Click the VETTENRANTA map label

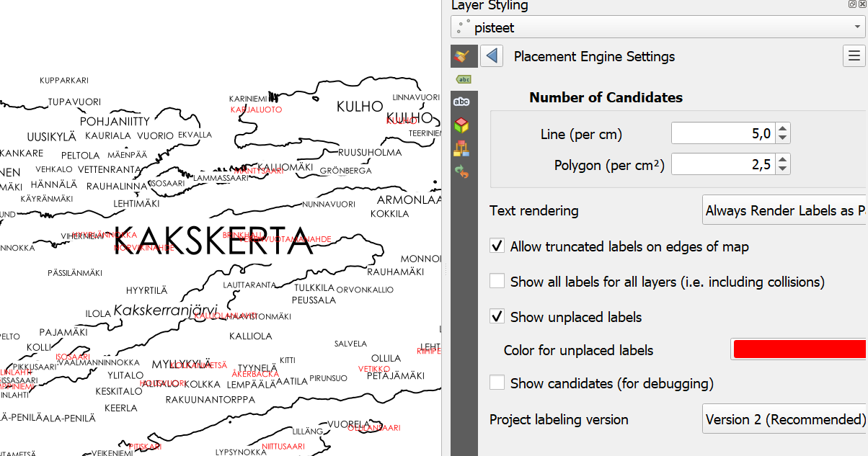(109, 169)
